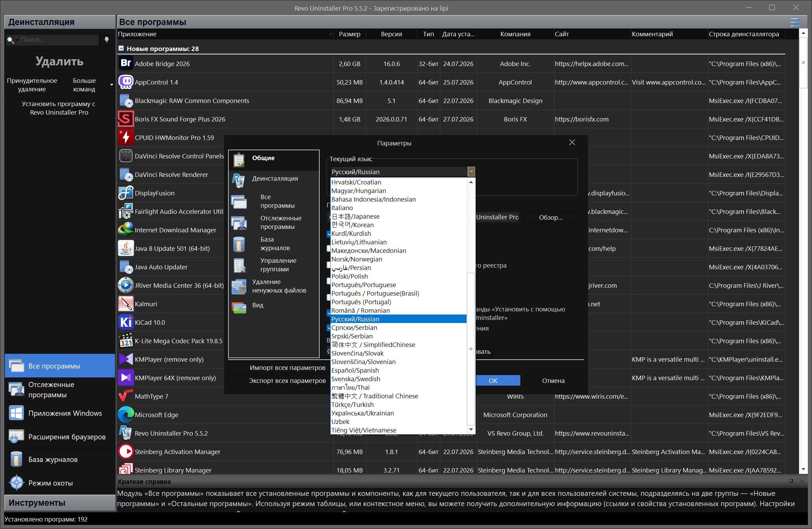The height and width of the screenshot is (529, 812).
Task: Click Экспорт всех параметров
Action: click(287, 380)
